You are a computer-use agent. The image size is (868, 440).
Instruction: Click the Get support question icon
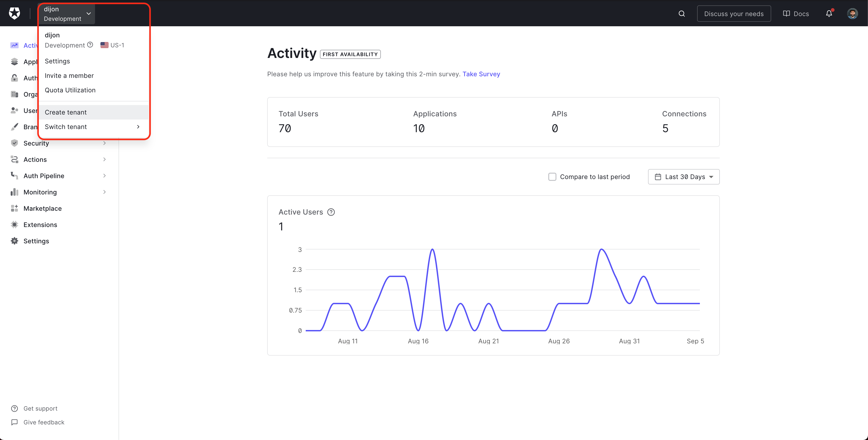coord(14,408)
